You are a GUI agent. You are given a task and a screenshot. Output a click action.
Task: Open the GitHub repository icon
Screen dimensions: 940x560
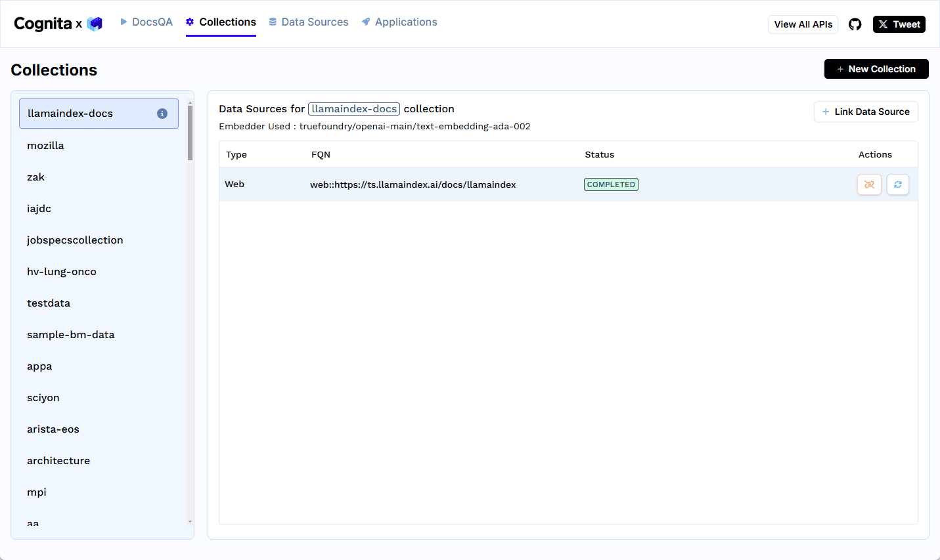click(x=855, y=24)
